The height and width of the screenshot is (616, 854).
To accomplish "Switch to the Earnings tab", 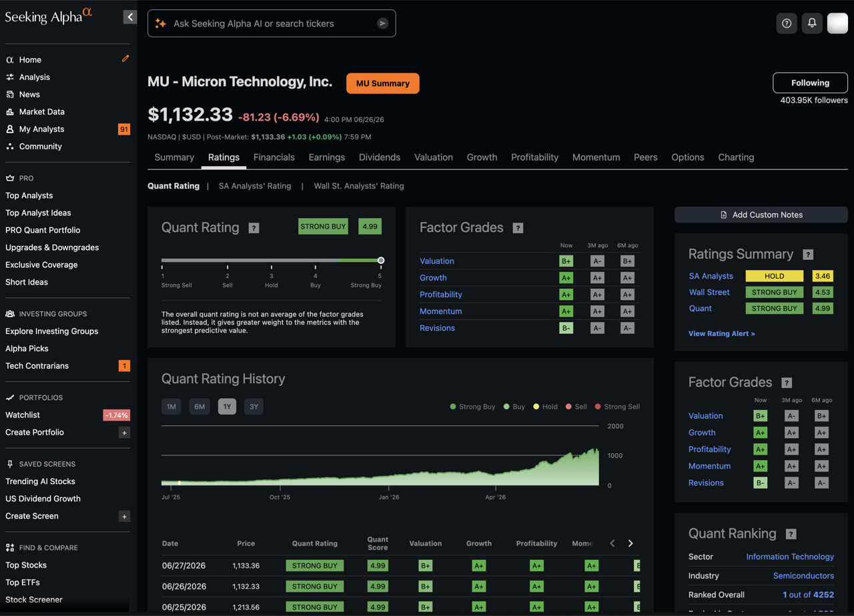I will (327, 157).
